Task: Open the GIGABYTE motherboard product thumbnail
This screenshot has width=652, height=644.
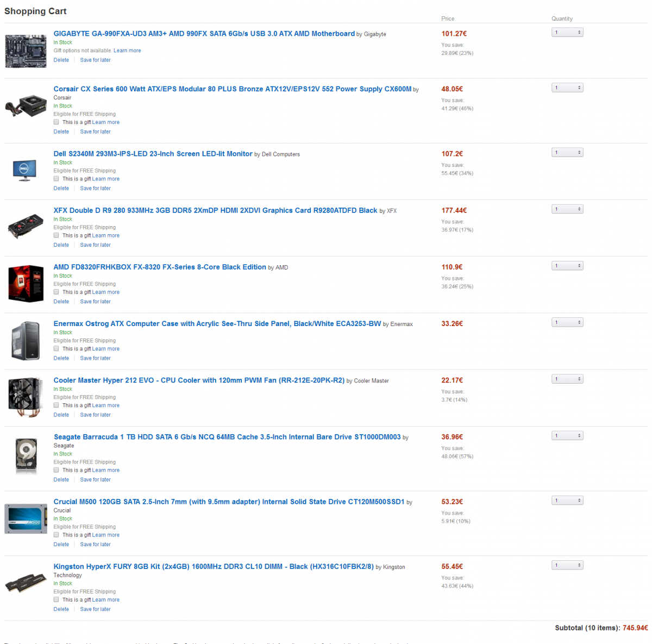Action: [x=26, y=51]
